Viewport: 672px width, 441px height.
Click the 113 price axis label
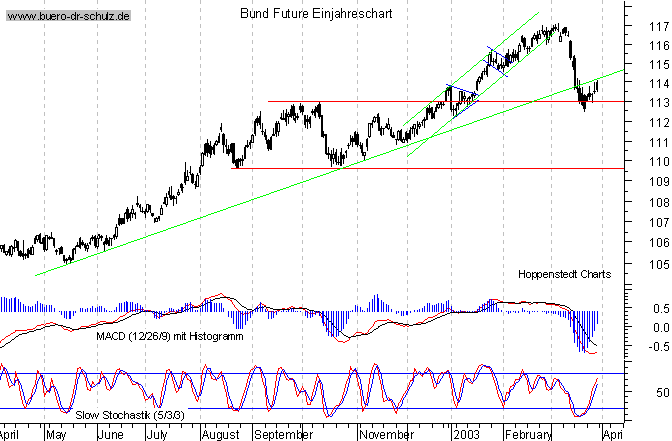659,103
